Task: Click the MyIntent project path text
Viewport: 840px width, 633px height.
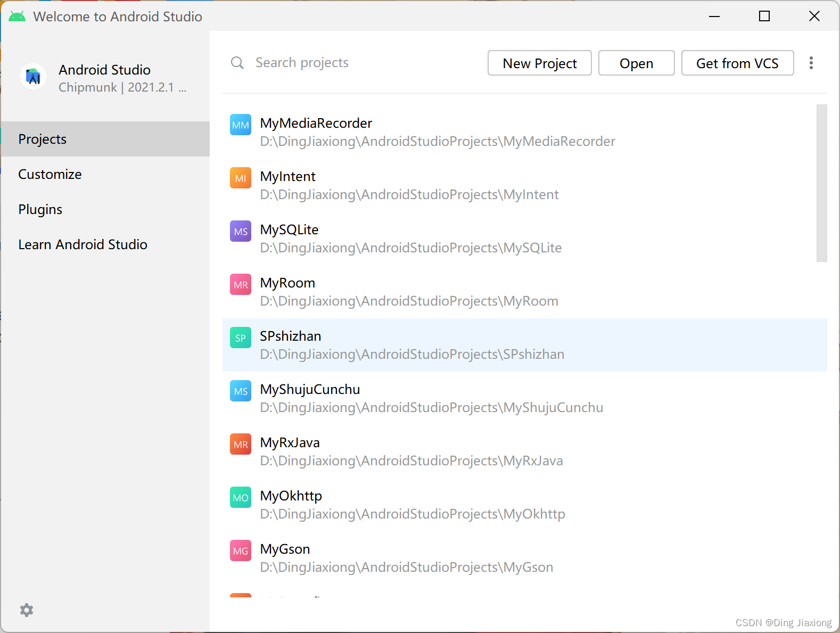Action: 409,195
